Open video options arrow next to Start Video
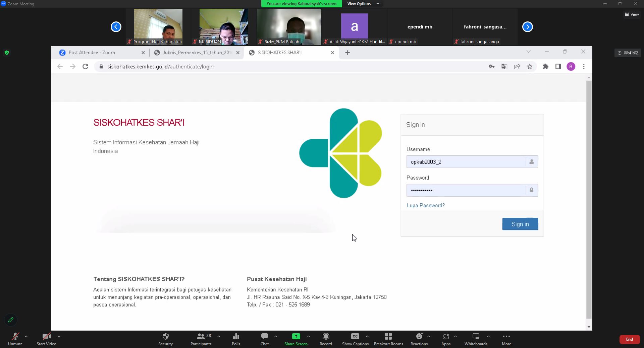The image size is (644, 348). pos(59,336)
